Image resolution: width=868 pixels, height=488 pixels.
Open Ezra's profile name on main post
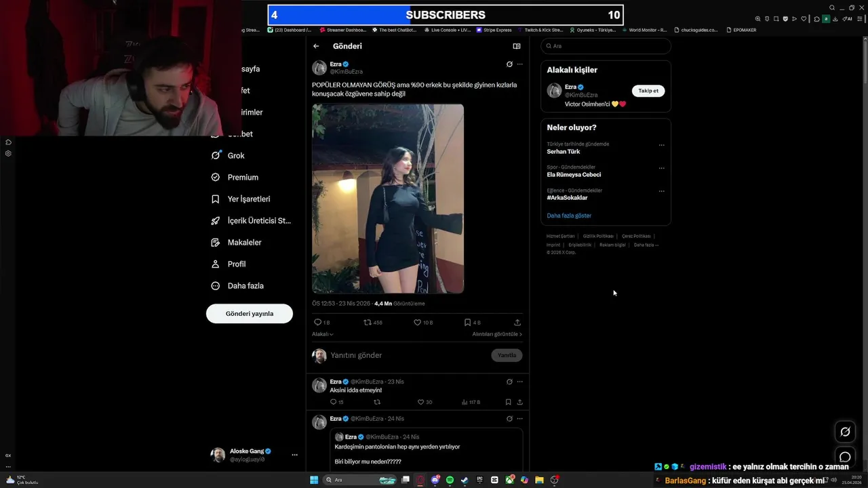(335, 64)
